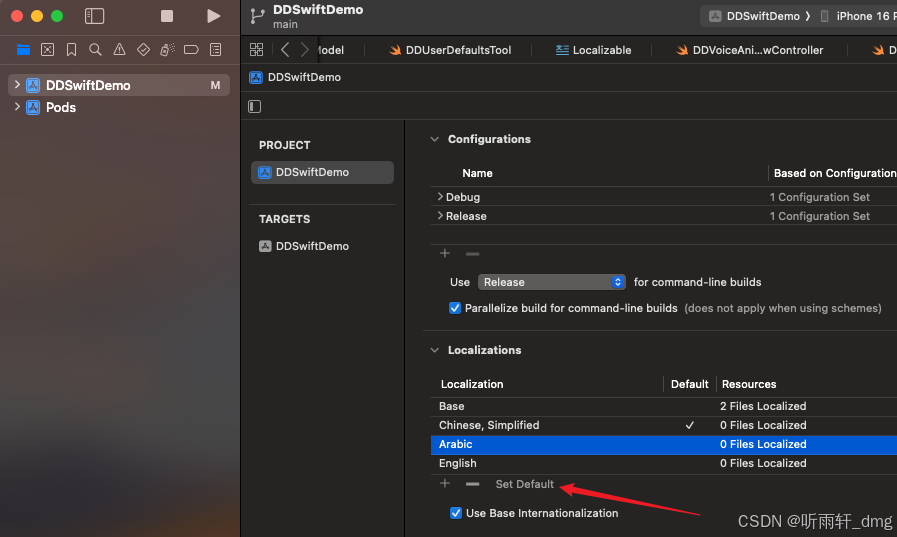Image resolution: width=897 pixels, height=537 pixels.
Task: Select the Arabic localization row
Action: (664, 444)
